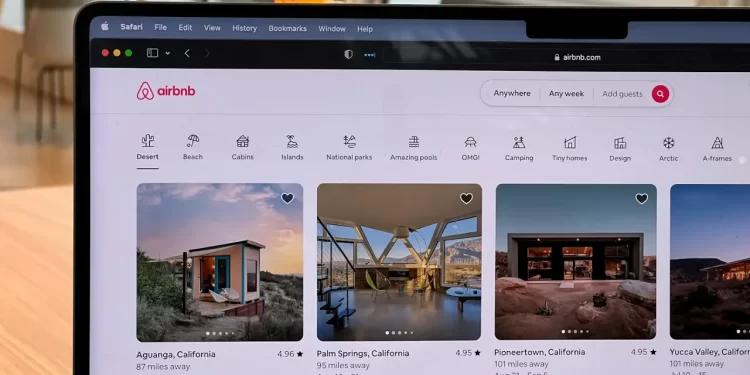Open the Apple menu
The height and width of the screenshot is (375, 750).
click(x=105, y=26)
